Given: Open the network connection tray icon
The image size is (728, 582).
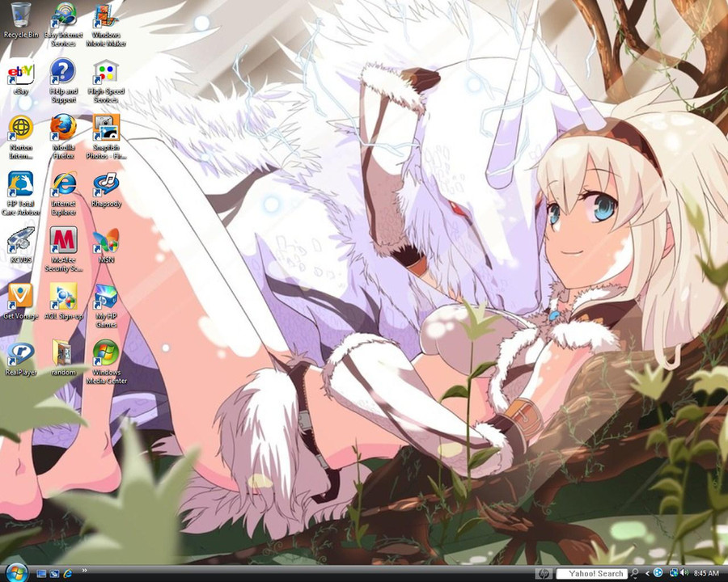Looking at the screenshot, I should coord(674,574).
